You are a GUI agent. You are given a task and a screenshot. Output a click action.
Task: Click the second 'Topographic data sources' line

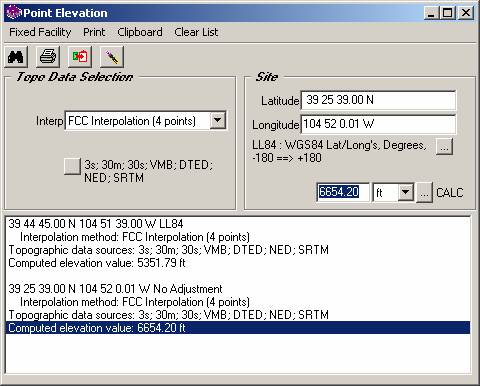(168, 315)
